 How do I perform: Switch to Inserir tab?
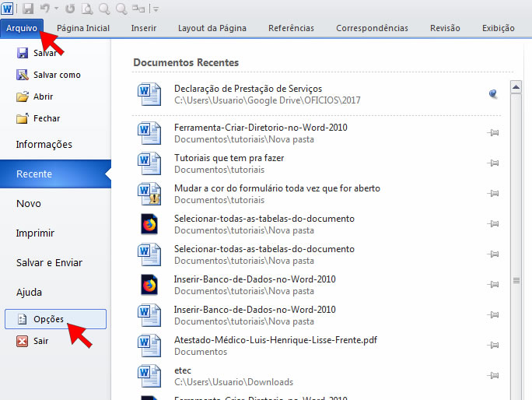[x=144, y=28]
